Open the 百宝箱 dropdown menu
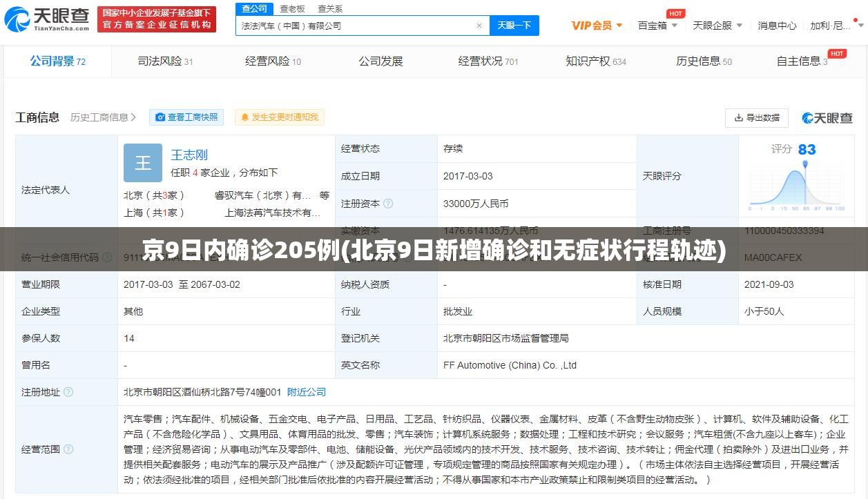This screenshot has height=499, width=868. click(x=657, y=26)
